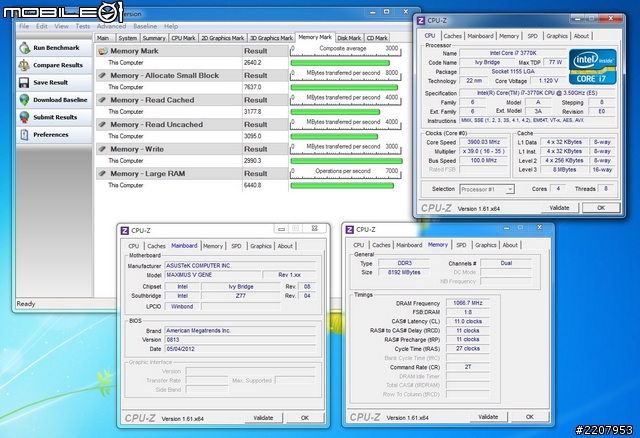Open the File menu

[24, 26]
